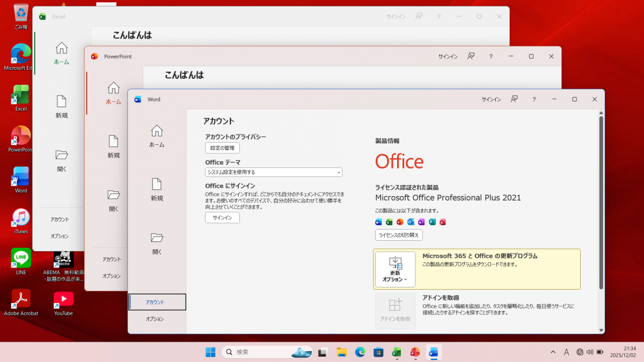Open Adobe Acrobat desktop shortcut
This screenshot has width=644, height=362.
(x=21, y=299)
